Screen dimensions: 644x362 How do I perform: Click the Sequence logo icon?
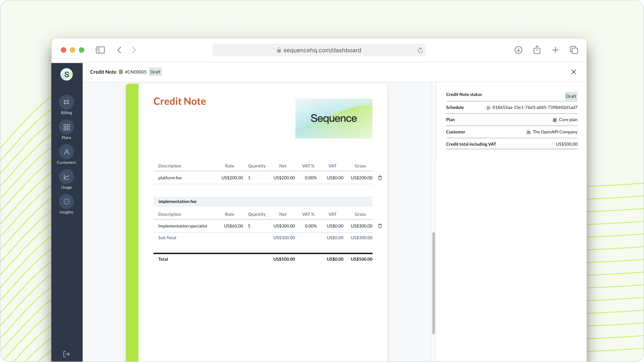(67, 74)
